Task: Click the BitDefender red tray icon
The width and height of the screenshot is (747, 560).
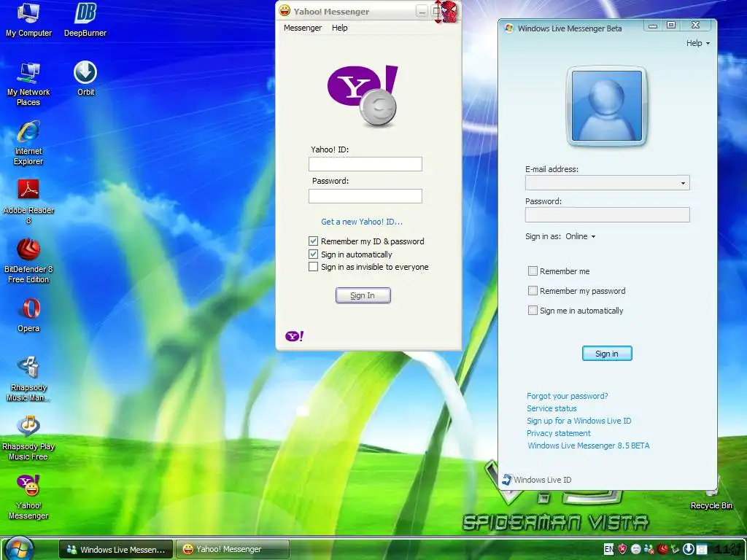Action: tap(662, 549)
